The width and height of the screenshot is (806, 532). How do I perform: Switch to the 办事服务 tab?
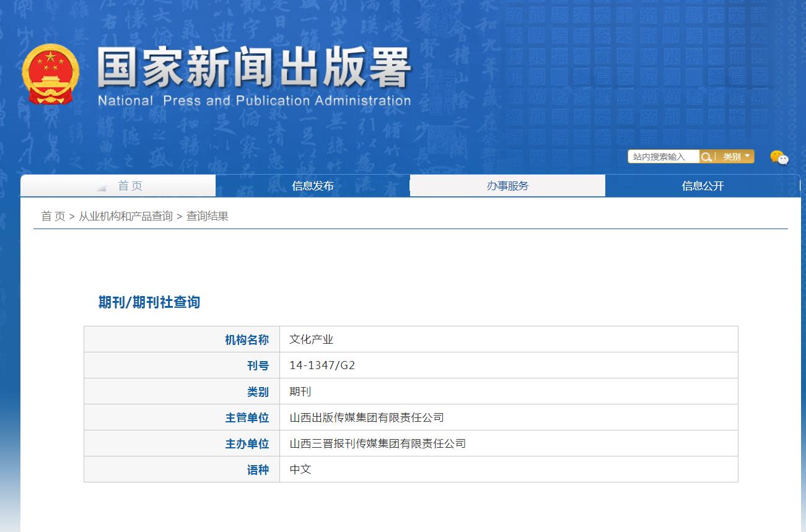point(507,185)
